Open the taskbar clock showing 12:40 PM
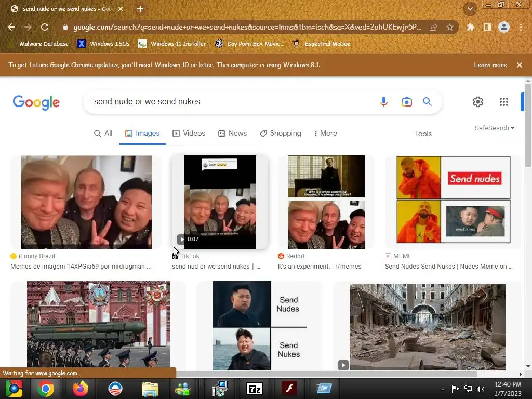Screen dimensions: 532x399 coord(508,389)
